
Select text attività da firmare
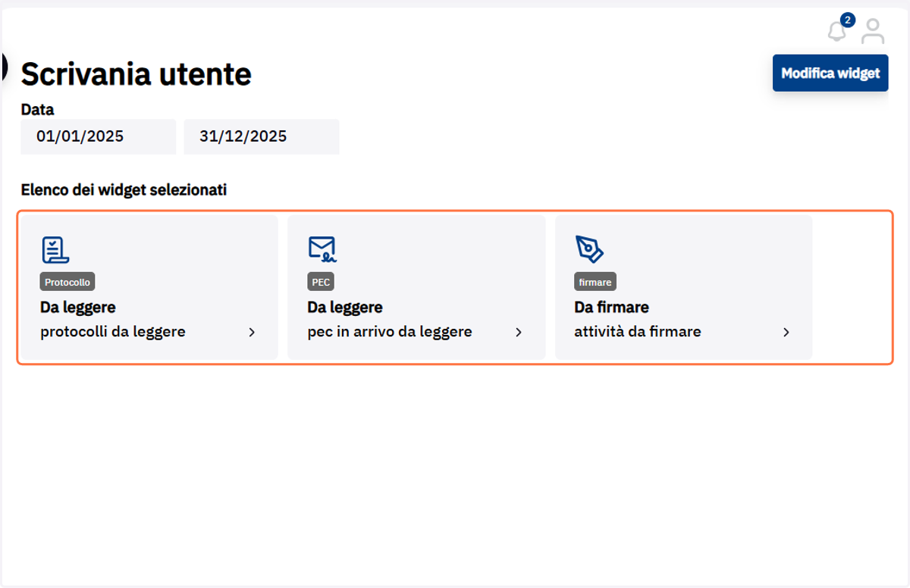638,332
